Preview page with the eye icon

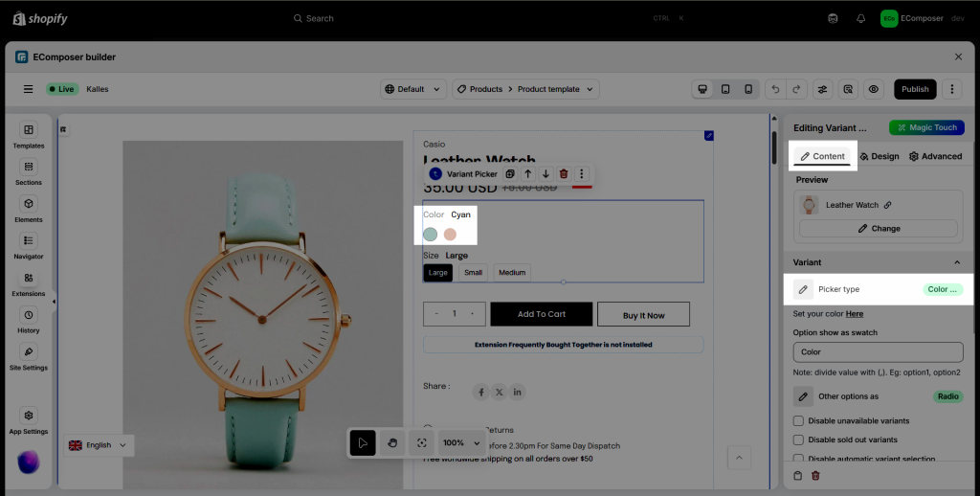873,89
